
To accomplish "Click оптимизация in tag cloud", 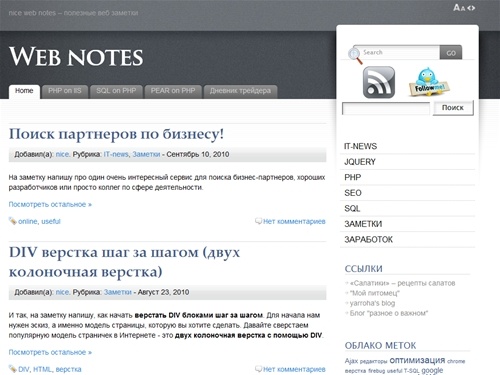I will 417,360.
